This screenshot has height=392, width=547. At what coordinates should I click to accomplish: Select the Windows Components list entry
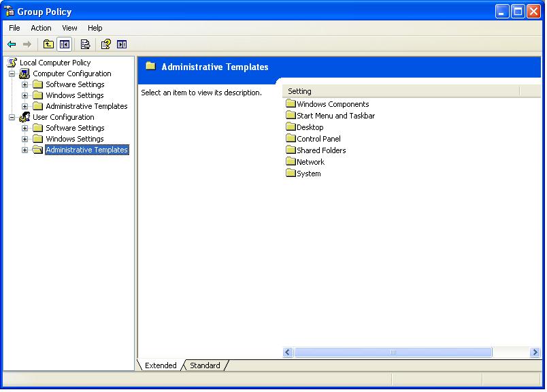pos(333,104)
